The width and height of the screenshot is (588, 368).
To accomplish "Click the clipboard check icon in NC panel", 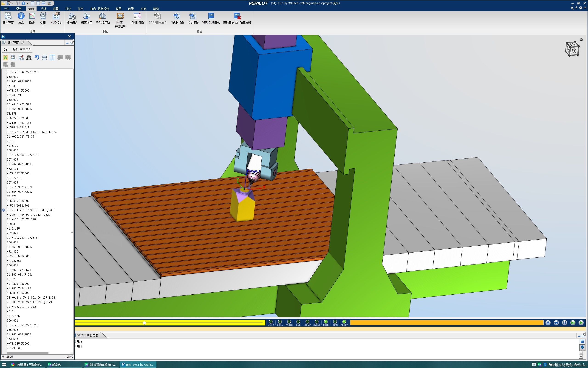I will tap(5, 57).
